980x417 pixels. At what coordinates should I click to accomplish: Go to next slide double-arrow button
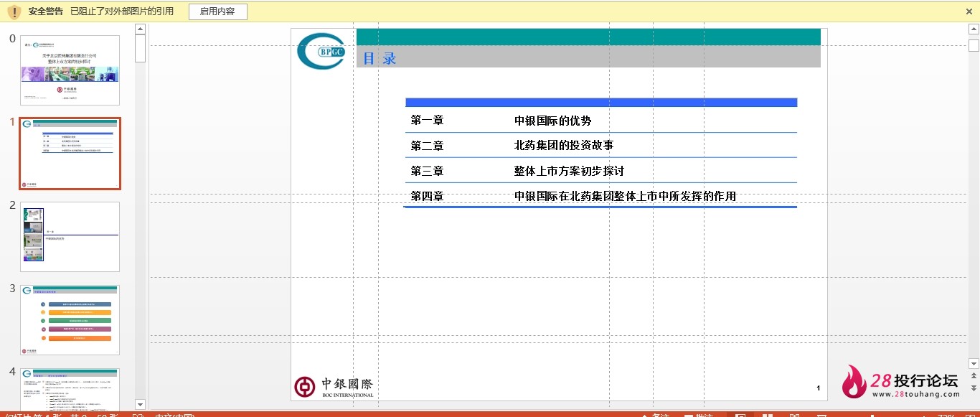[x=974, y=389]
